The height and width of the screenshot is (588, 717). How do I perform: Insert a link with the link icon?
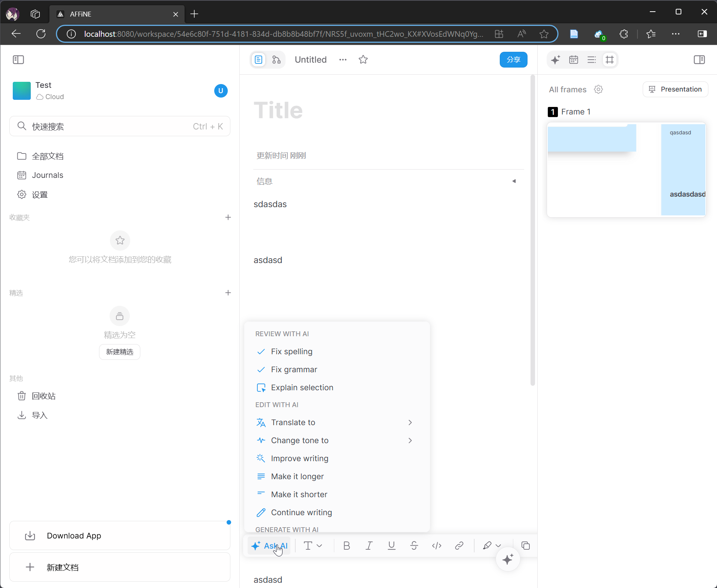[459, 546]
